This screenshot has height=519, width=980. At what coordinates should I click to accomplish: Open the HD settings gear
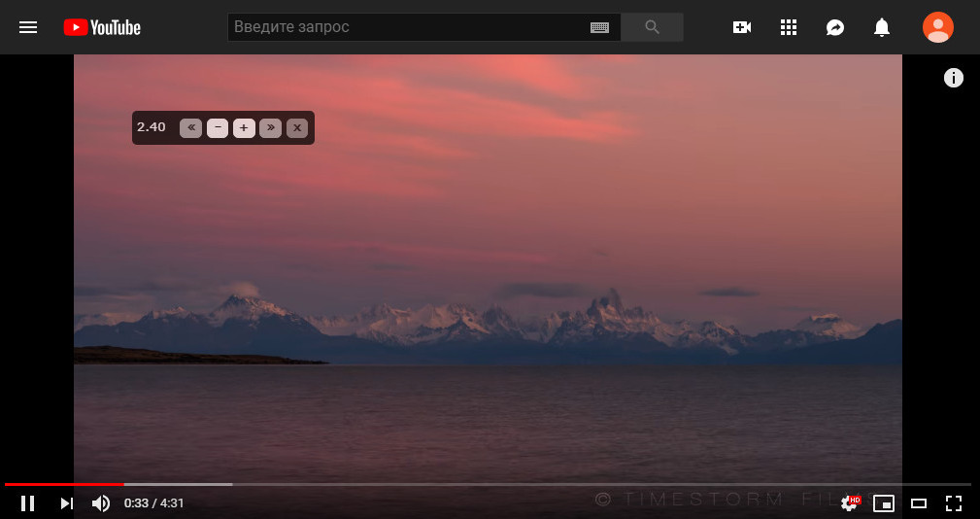pyautogui.click(x=850, y=502)
